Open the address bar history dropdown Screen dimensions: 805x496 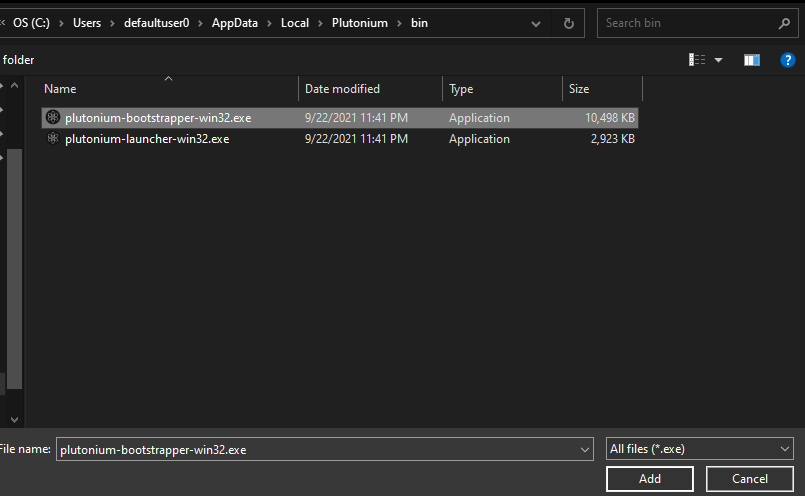point(537,23)
